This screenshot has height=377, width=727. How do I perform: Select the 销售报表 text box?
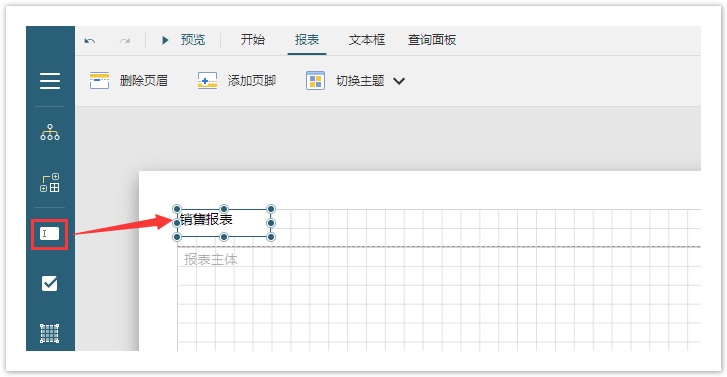point(224,223)
